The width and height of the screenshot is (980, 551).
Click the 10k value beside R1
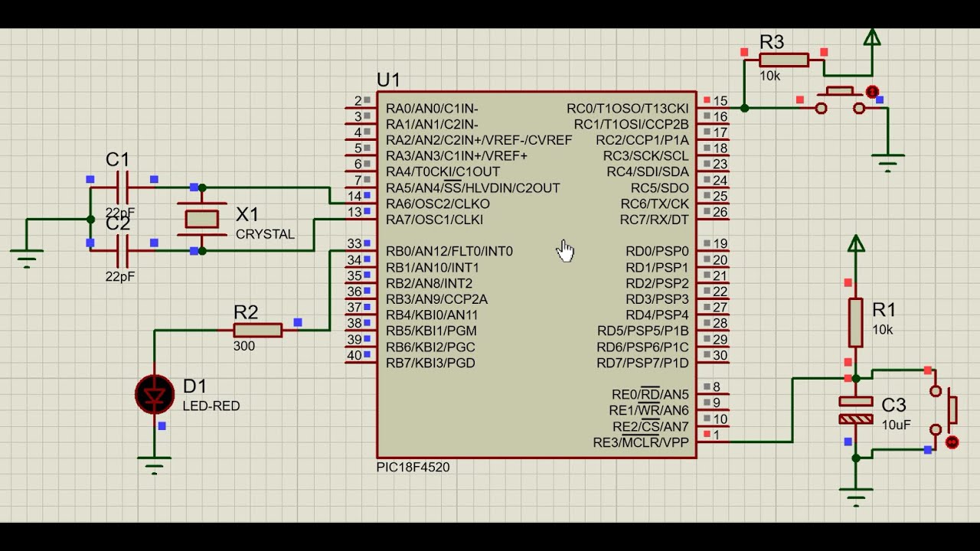tap(883, 330)
